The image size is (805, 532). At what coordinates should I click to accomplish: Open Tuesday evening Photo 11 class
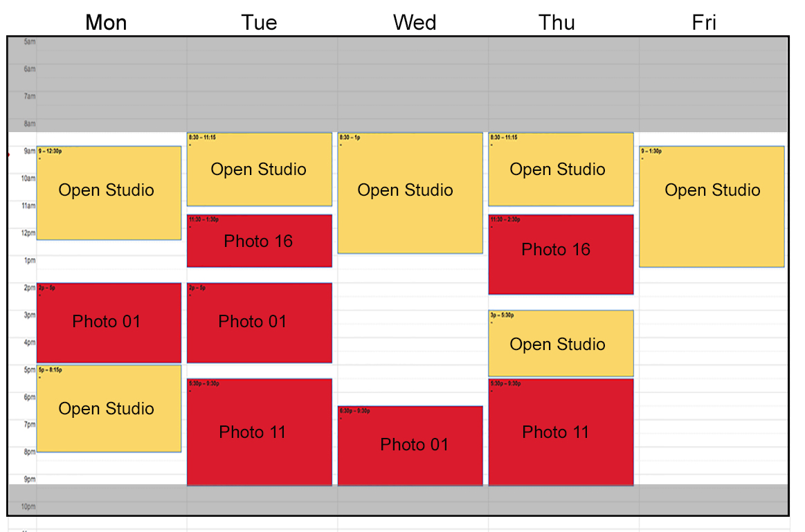(260, 432)
